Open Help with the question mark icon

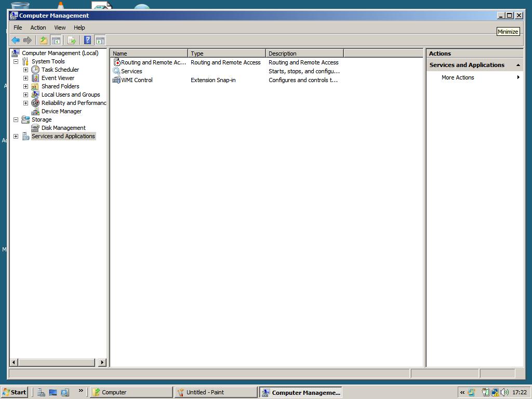coord(87,41)
